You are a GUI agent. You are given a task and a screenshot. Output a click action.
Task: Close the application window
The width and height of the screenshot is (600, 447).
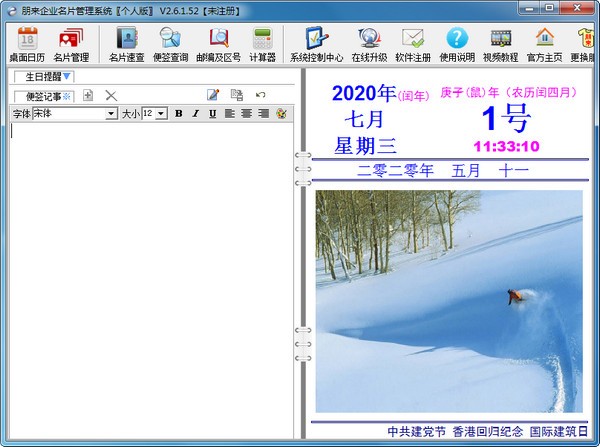click(577, 8)
